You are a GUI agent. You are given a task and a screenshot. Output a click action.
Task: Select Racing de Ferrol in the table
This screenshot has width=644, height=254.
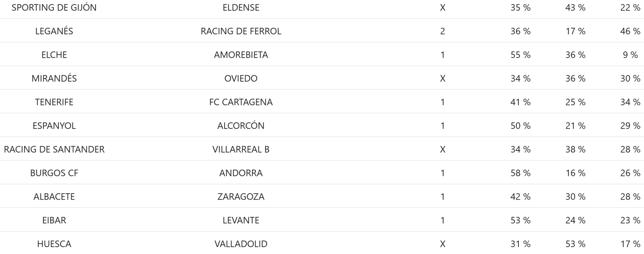coord(241,31)
